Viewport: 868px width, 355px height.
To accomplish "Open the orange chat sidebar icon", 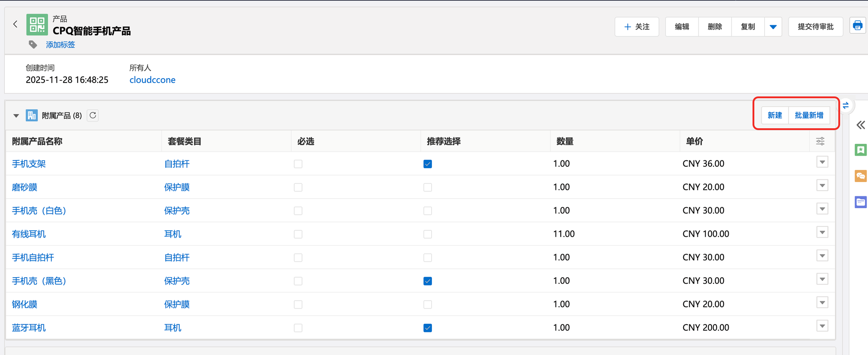I will [x=860, y=176].
